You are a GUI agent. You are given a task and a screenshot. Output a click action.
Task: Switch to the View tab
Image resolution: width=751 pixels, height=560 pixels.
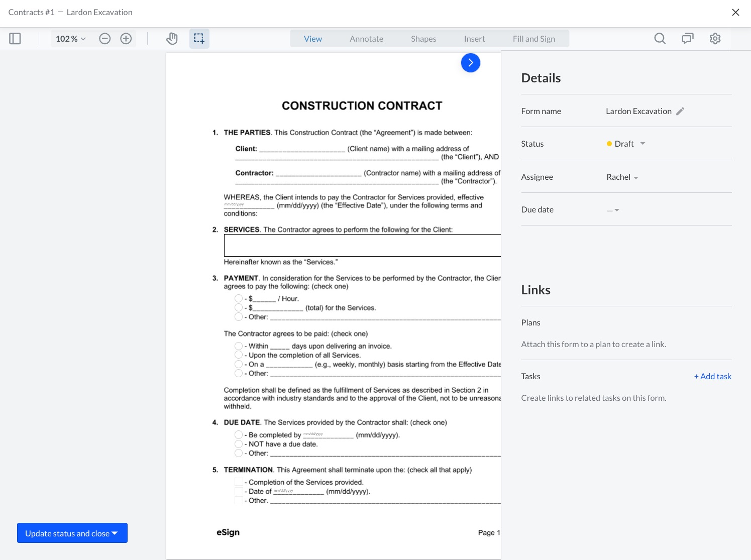[313, 39]
